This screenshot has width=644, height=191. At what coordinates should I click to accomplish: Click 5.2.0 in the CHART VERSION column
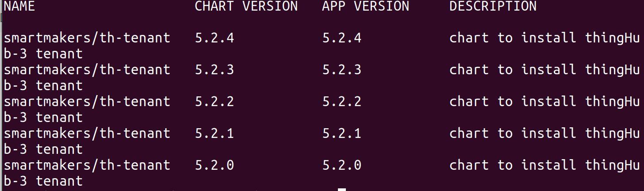click(214, 165)
